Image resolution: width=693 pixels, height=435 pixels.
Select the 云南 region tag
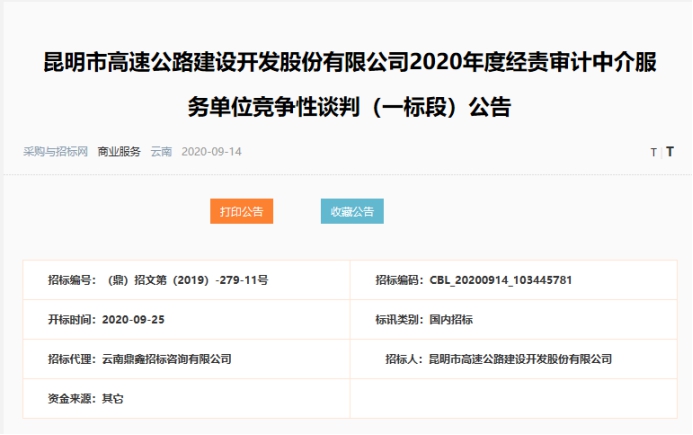(x=161, y=152)
